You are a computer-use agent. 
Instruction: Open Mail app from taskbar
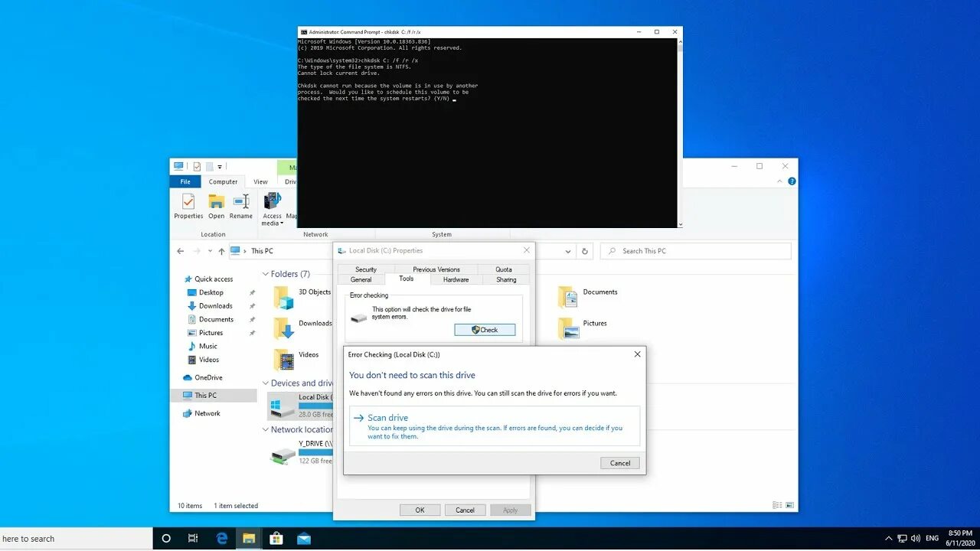[x=304, y=539]
